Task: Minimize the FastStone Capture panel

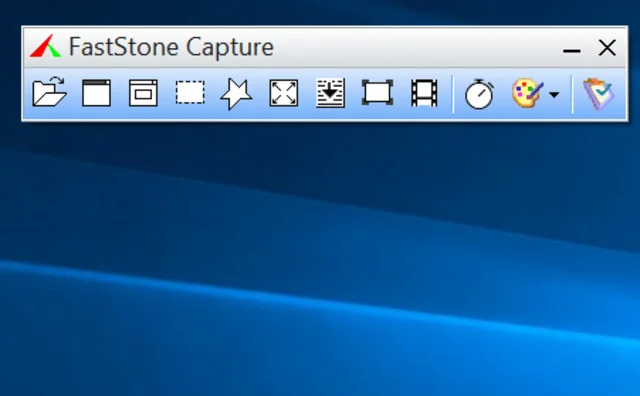Action: click(571, 51)
